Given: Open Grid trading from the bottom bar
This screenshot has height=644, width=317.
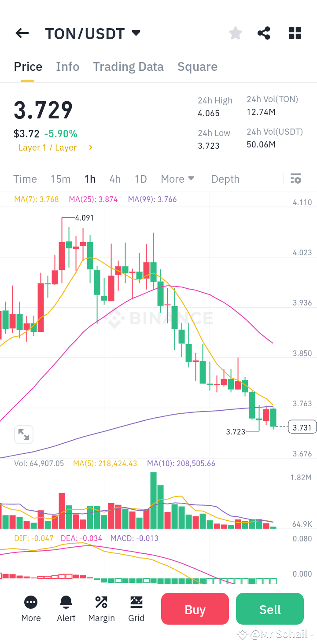Looking at the screenshot, I should (136, 609).
